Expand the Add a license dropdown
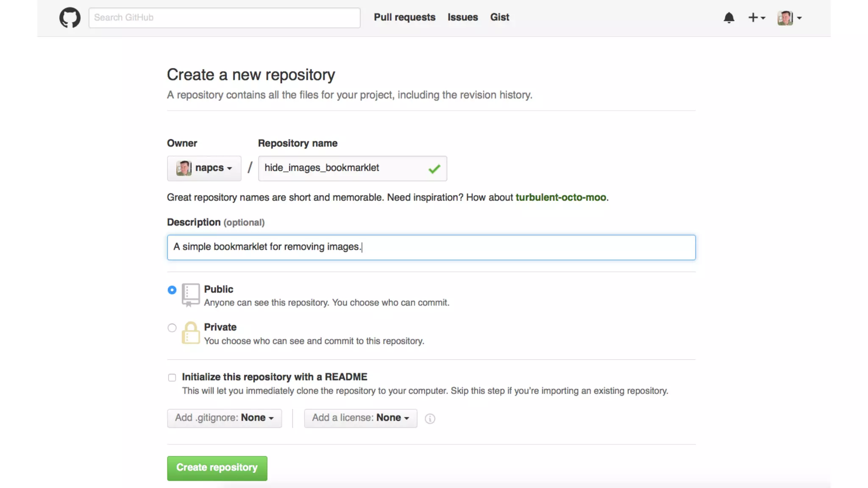Image resolution: width=868 pixels, height=488 pixels. pyautogui.click(x=360, y=418)
